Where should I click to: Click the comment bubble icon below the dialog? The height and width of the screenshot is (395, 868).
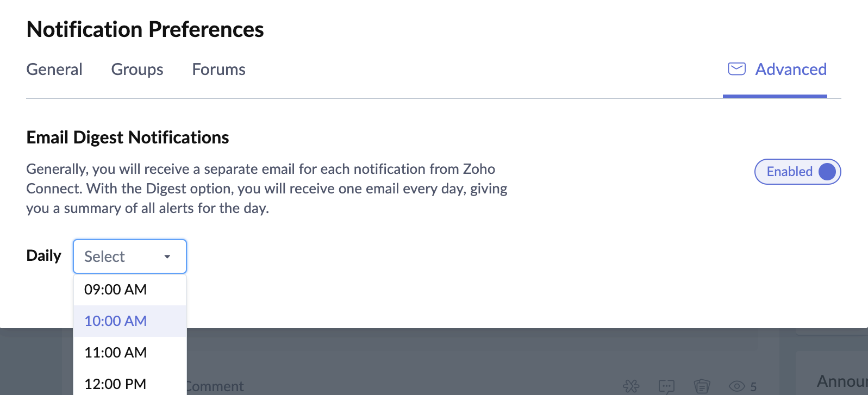666,386
